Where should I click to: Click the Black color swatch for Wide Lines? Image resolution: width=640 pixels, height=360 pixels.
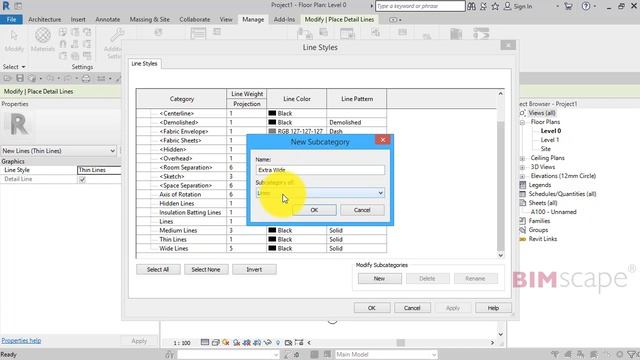[272, 248]
